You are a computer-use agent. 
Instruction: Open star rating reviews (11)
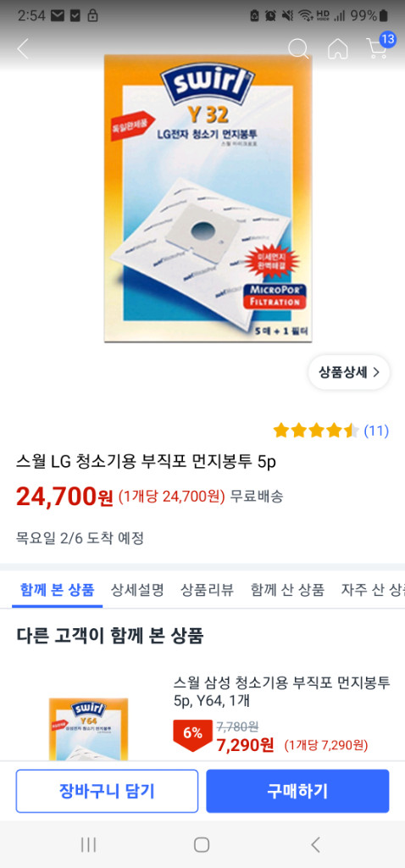(x=330, y=431)
